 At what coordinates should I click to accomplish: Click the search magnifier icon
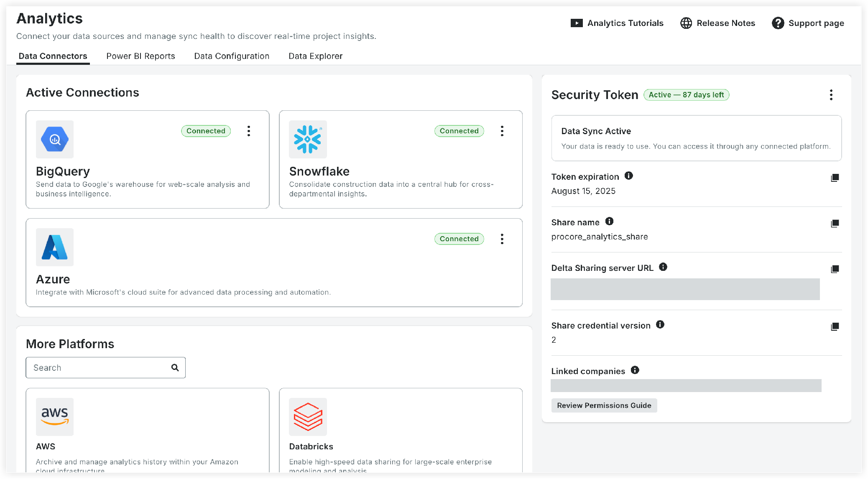tap(175, 367)
